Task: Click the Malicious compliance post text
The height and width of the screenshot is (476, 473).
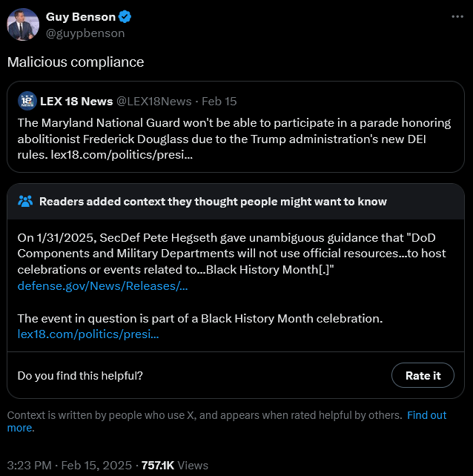Action: [76, 62]
